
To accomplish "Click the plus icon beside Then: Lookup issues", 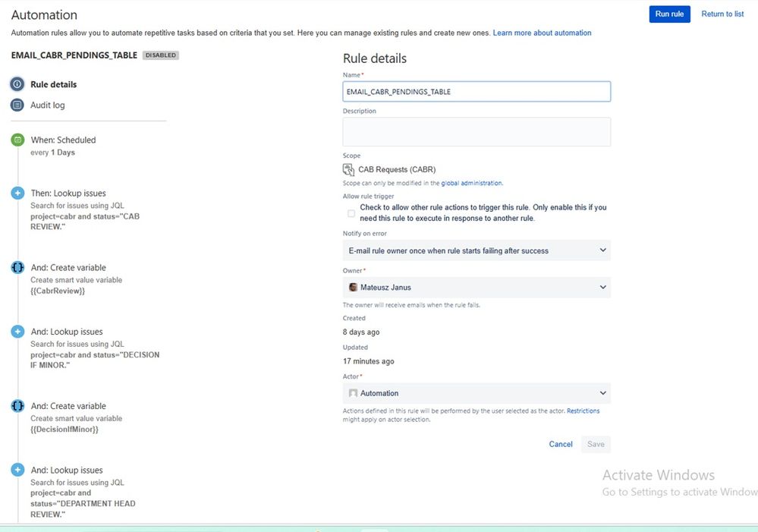I will click(18, 193).
